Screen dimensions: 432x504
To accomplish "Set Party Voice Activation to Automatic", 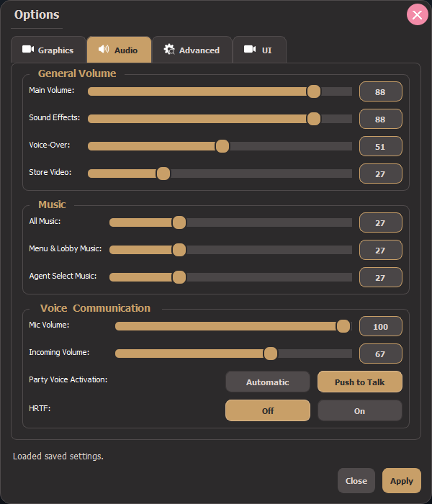I will click(268, 382).
